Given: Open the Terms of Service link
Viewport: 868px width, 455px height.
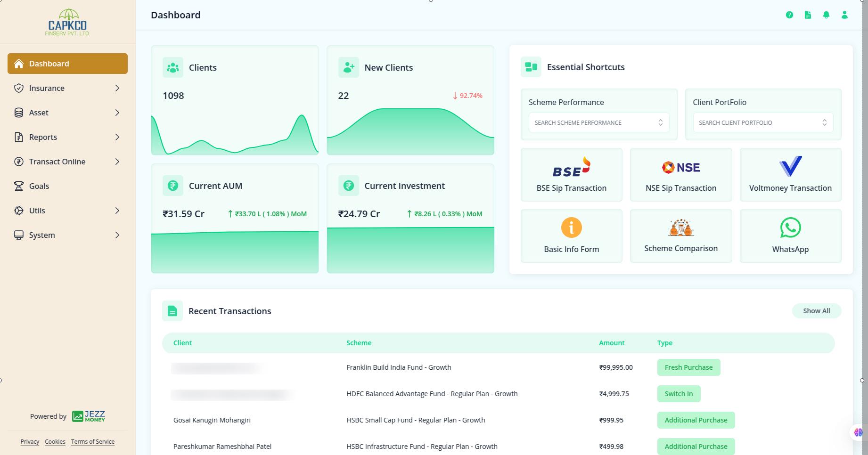Looking at the screenshot, I should pyautogui.click(x=93, y=442).
